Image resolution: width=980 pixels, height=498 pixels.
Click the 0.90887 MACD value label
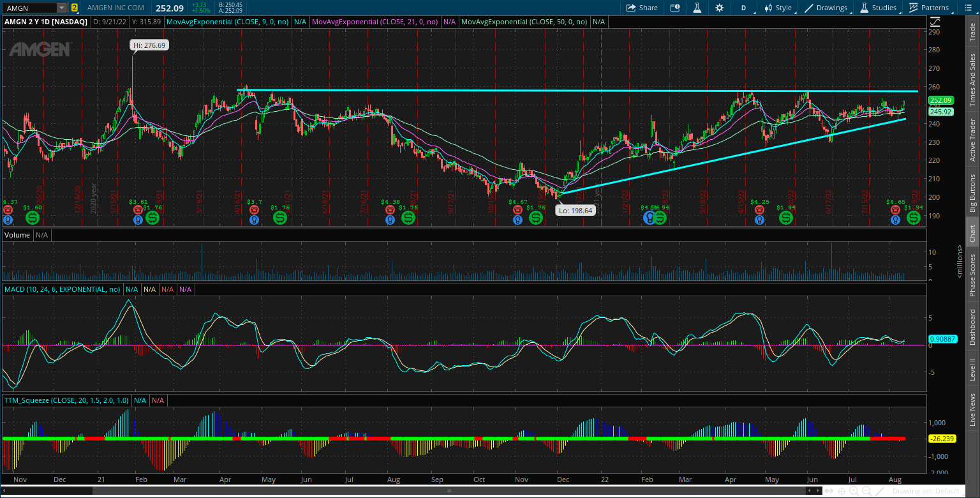pos(942,339)
